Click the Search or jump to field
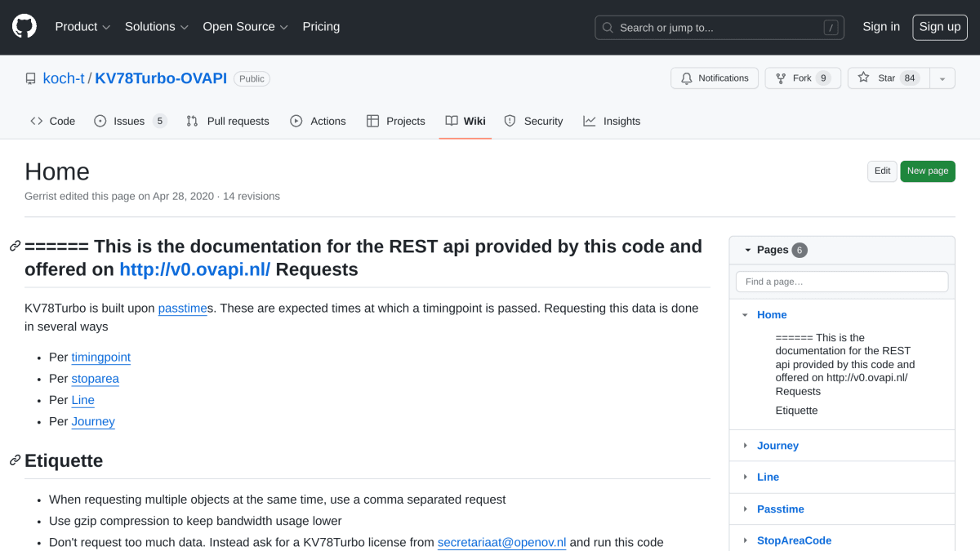 [x=719, y=28]
